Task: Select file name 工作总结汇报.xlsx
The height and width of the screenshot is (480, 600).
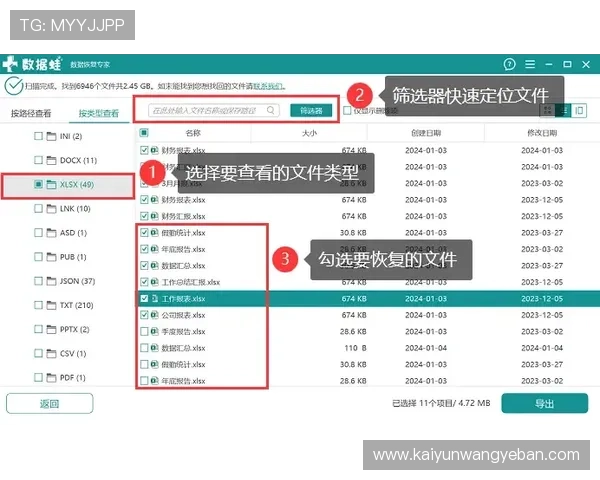Action: pos(191,282)
